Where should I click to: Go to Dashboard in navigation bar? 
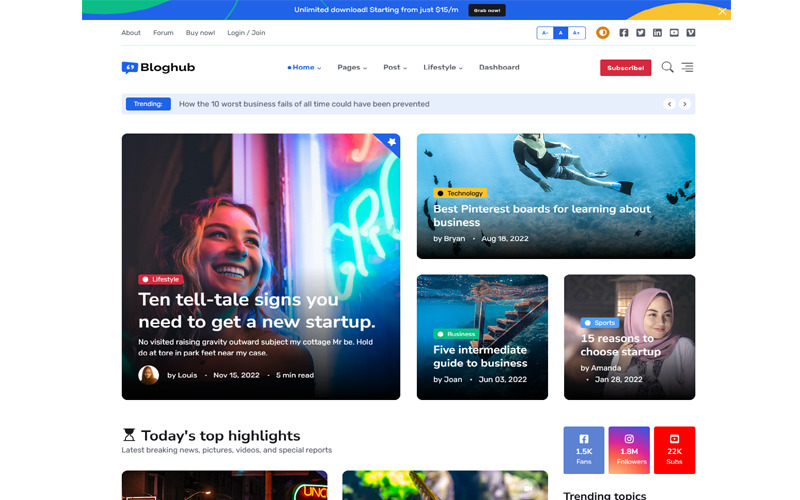pyautogui.click(x=499, y=68)
